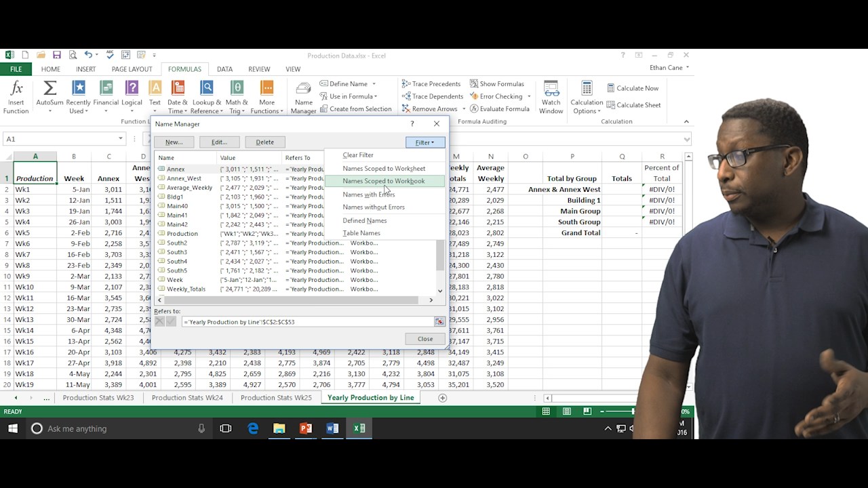Add a new sheet with plus icon
Image resolution: width=868 pixels, height=488 pixels.
pos(442,398)
